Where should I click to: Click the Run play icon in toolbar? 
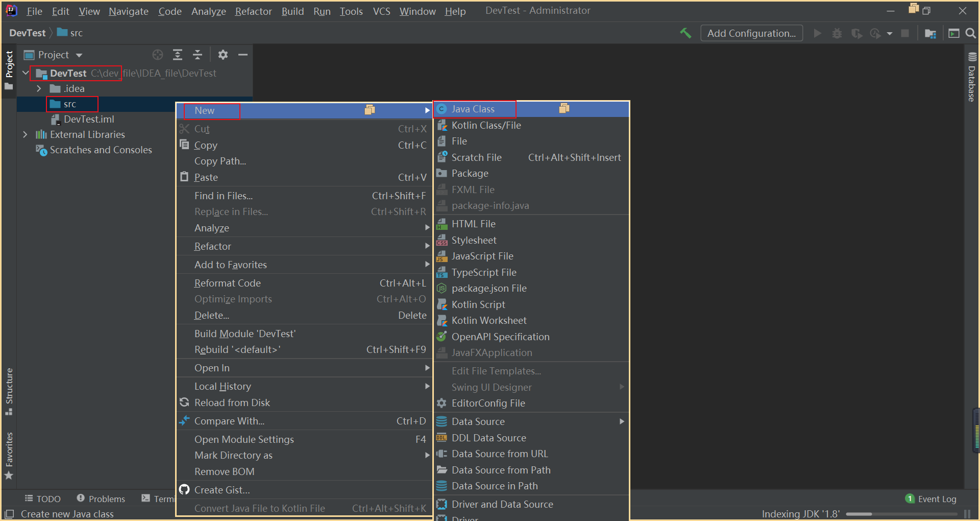(818, 33)
